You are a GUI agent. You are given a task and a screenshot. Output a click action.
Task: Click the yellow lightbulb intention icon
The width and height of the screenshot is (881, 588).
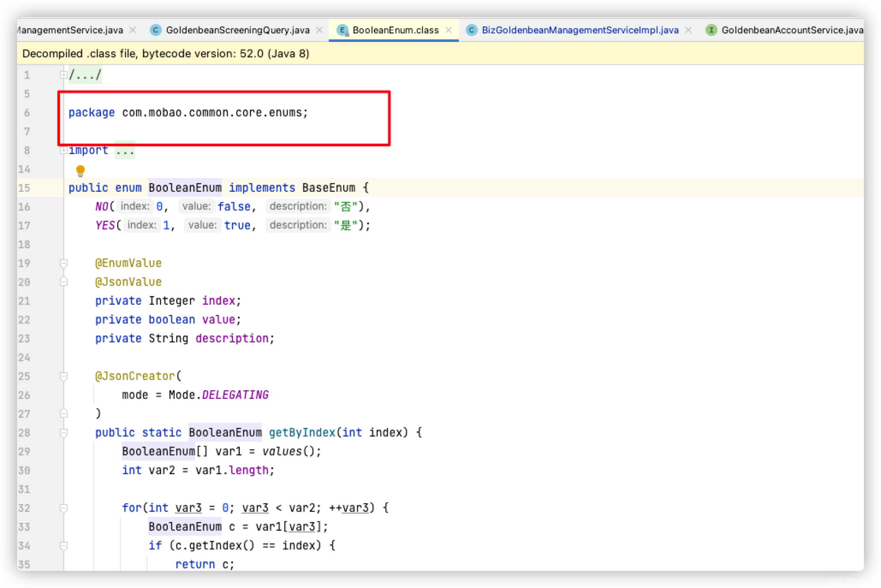coord(80,171)
